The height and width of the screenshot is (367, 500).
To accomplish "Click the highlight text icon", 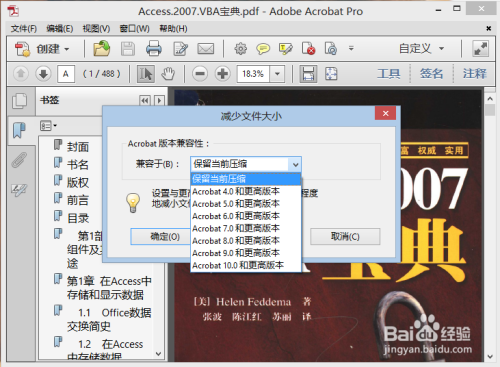I will (x=286, y=49).
